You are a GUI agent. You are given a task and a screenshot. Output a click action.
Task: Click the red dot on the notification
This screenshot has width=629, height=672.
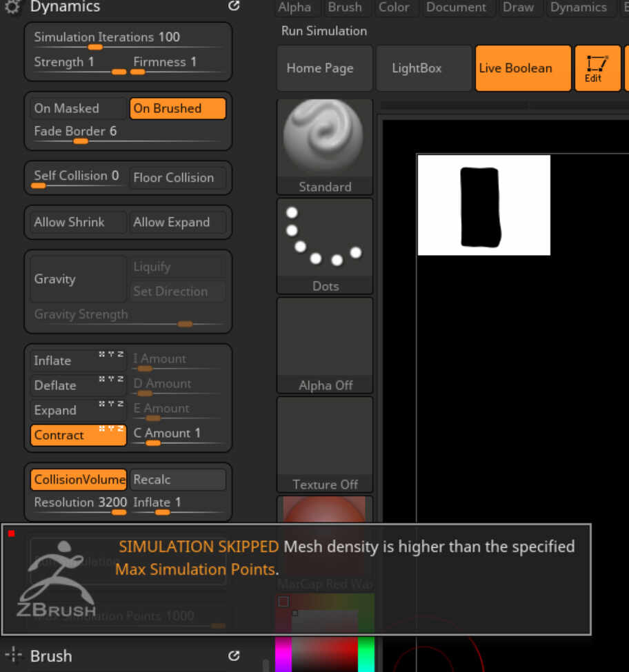[x=12, y=533]
